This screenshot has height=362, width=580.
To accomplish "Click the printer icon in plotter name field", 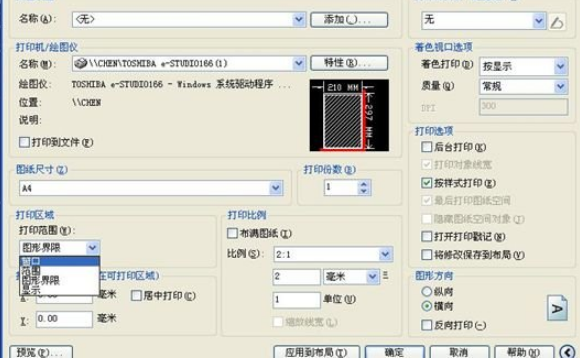I will [x=80, y=63].
